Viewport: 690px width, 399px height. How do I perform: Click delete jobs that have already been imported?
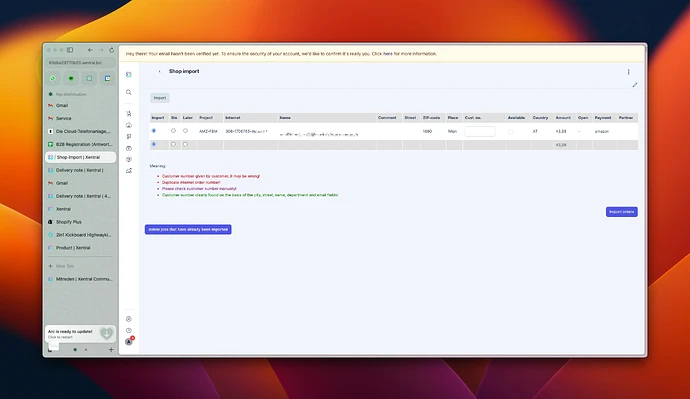click(x=188, y=230)
